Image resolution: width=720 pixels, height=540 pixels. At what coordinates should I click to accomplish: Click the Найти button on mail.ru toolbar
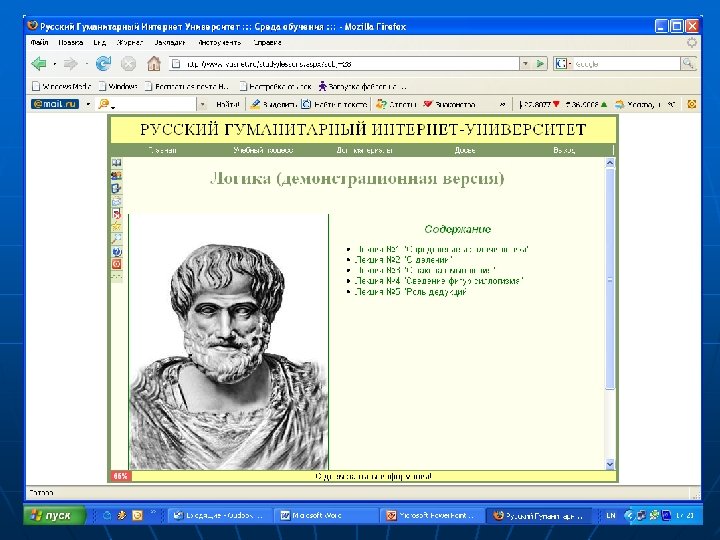[x=228, y=105]
